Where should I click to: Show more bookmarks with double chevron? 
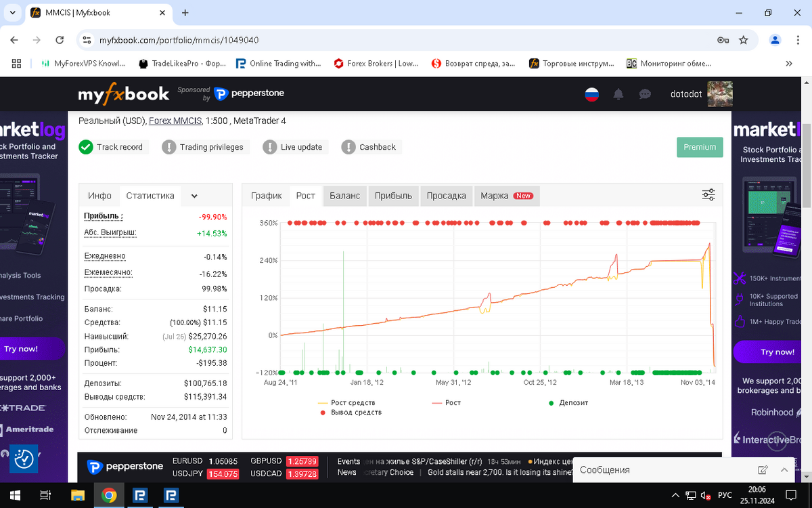(x=789, y=64)
